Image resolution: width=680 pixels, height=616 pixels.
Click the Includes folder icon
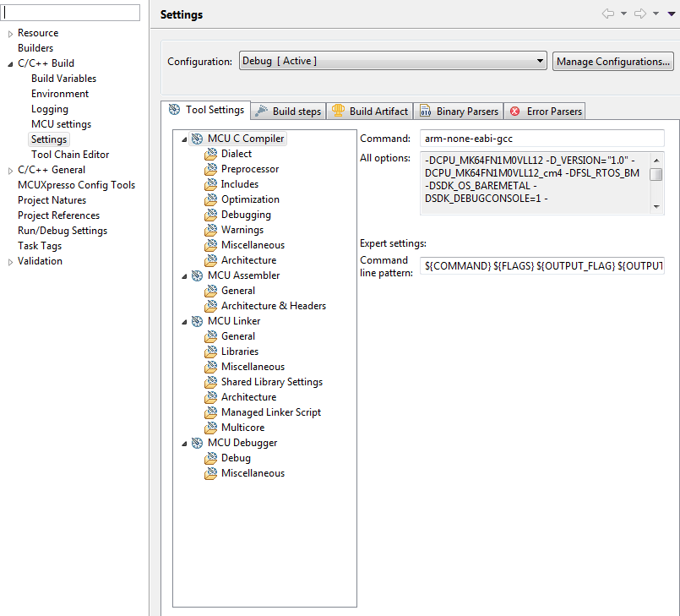211,184
